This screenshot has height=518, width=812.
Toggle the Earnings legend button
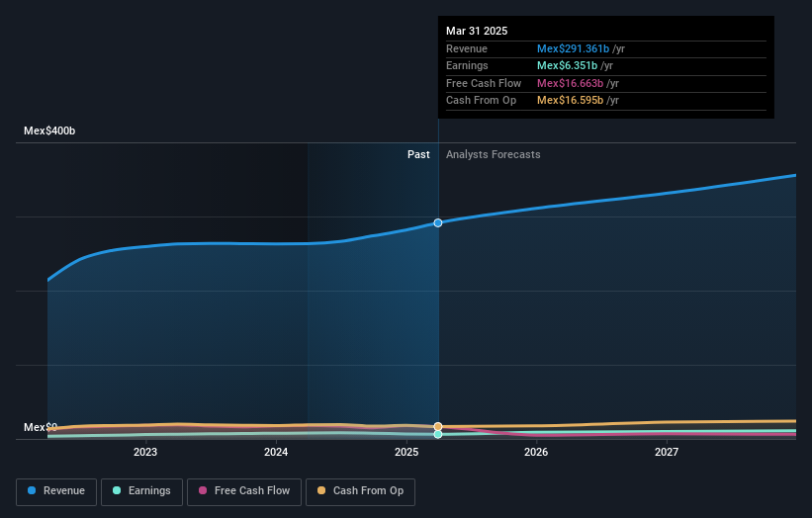click(141, 491)
